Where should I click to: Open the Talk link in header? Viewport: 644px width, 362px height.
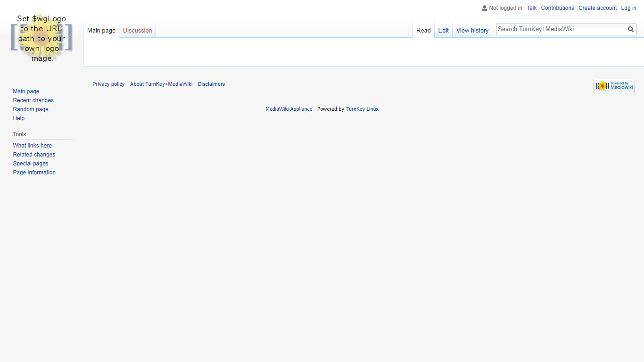click(531, 8)
